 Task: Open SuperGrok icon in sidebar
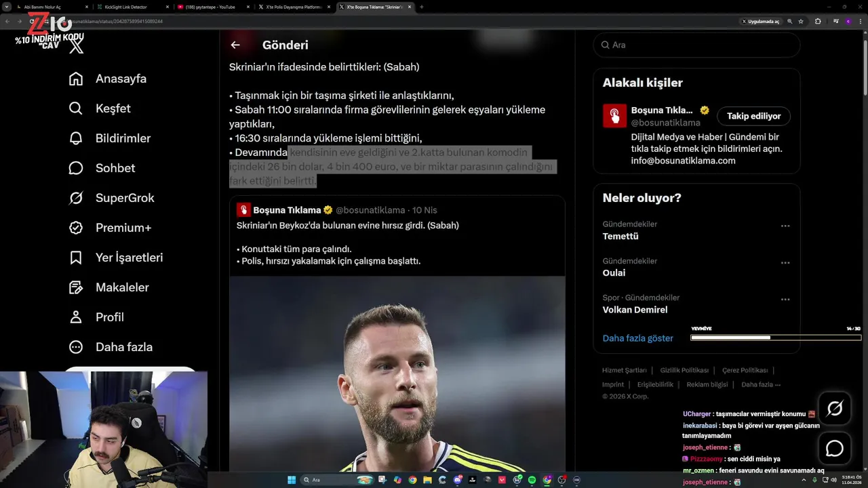pos(76,198)
